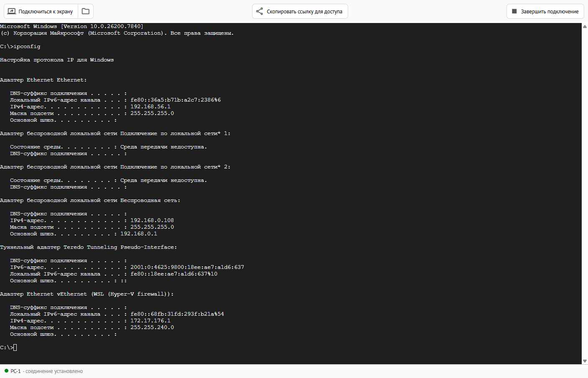This screenshot has height=378, width=588.
Task: Click the default gateway value 192.168.0.1
Action: point(139,234)
